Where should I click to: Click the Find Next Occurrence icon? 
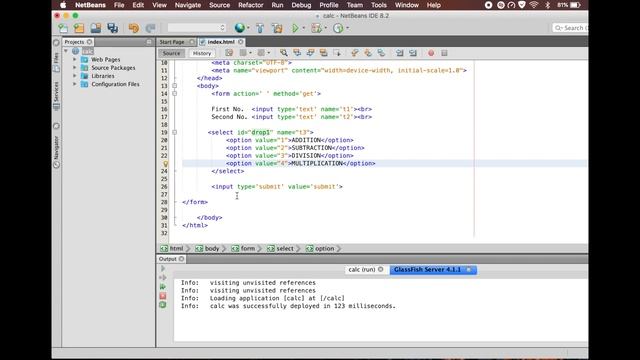click(310, 53)
